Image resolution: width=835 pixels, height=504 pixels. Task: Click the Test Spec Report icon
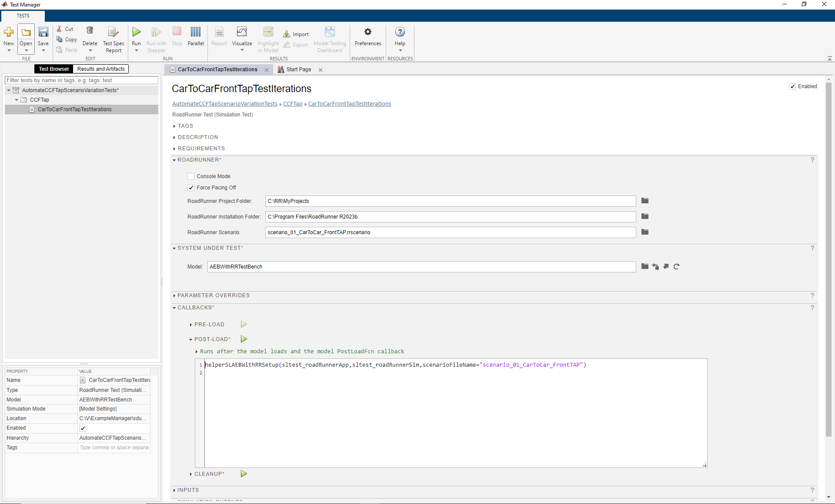click(113, 32)
